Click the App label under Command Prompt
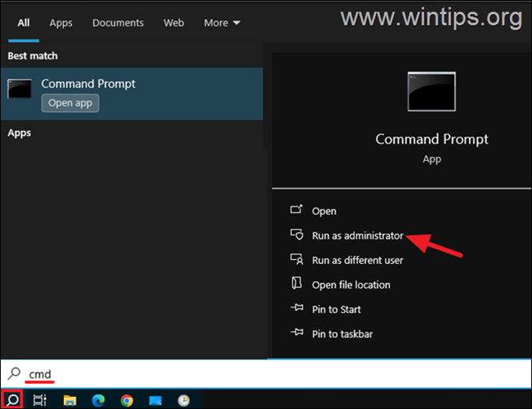The height and width of the screenshot is (409, 532). 431,159
